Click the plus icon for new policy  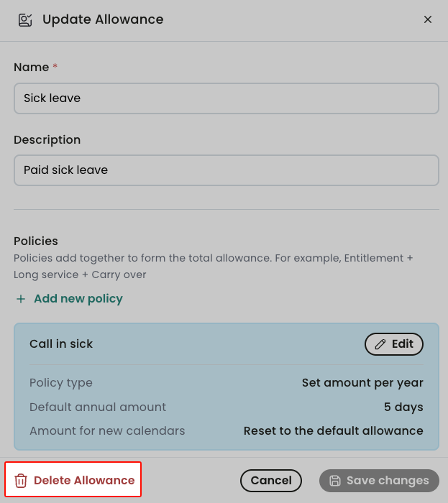(x=21, y=299)
